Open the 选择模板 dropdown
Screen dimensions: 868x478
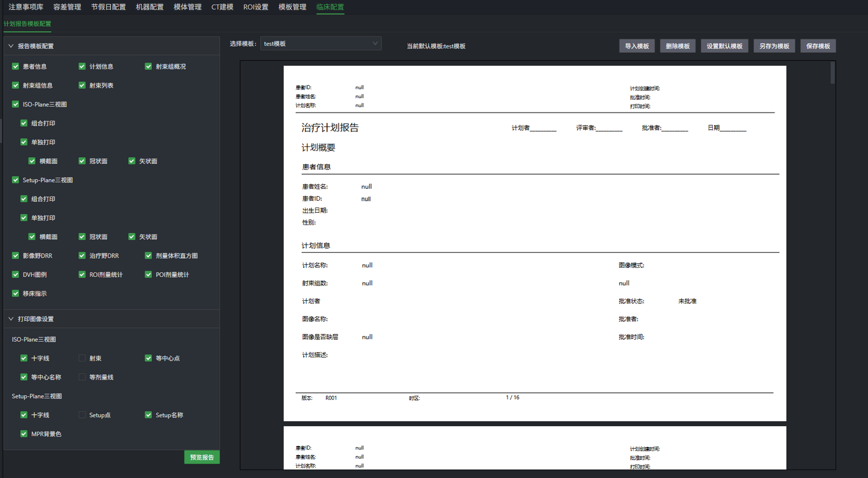coord(321,43)
